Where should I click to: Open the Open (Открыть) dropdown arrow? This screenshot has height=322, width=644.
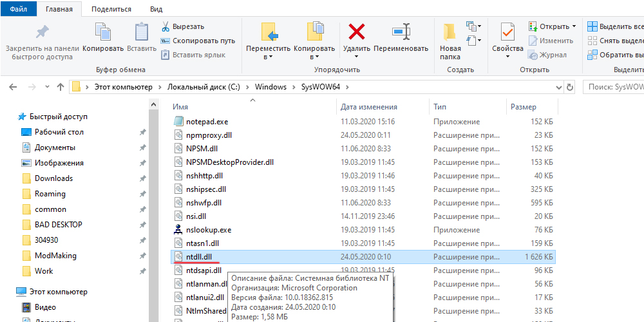coord(574,26)
